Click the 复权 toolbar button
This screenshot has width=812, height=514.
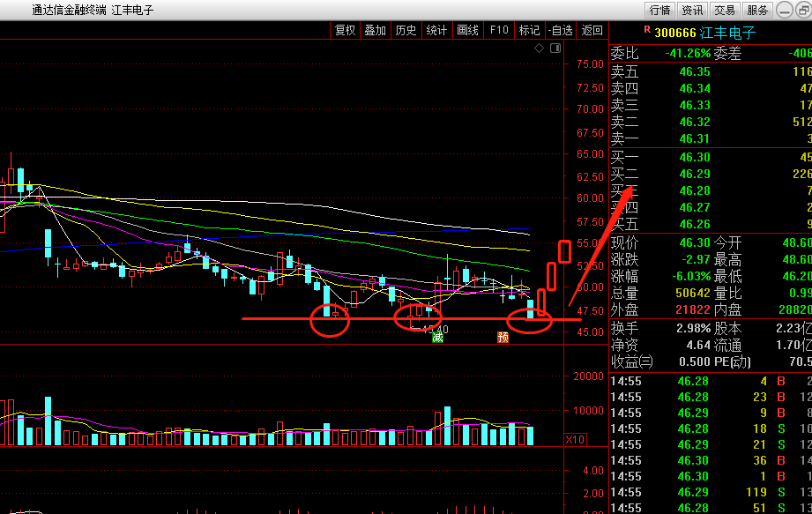[345, 30]
